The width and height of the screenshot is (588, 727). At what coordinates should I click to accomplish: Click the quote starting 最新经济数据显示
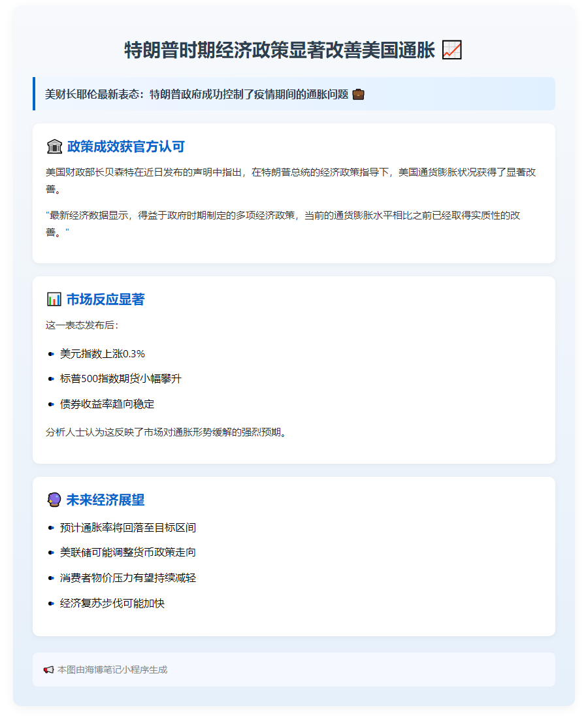coord(283,223)
